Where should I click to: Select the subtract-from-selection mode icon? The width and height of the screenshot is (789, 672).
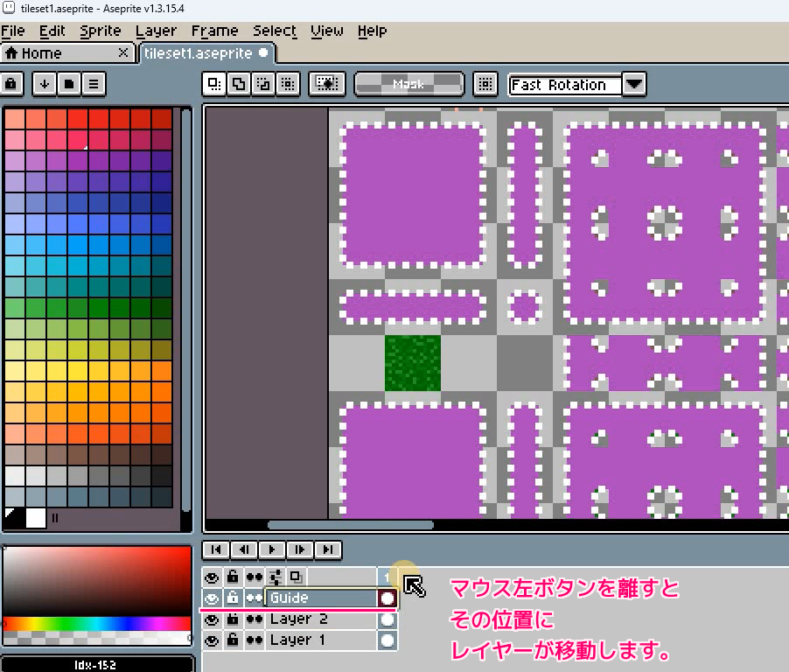pyautogui.click(x=262, y=84)
